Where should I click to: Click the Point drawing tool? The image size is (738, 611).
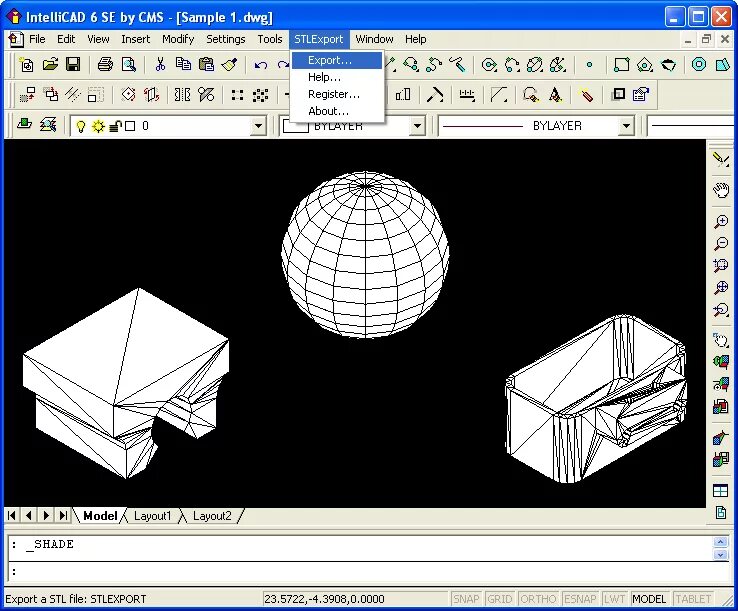point(589,64)
